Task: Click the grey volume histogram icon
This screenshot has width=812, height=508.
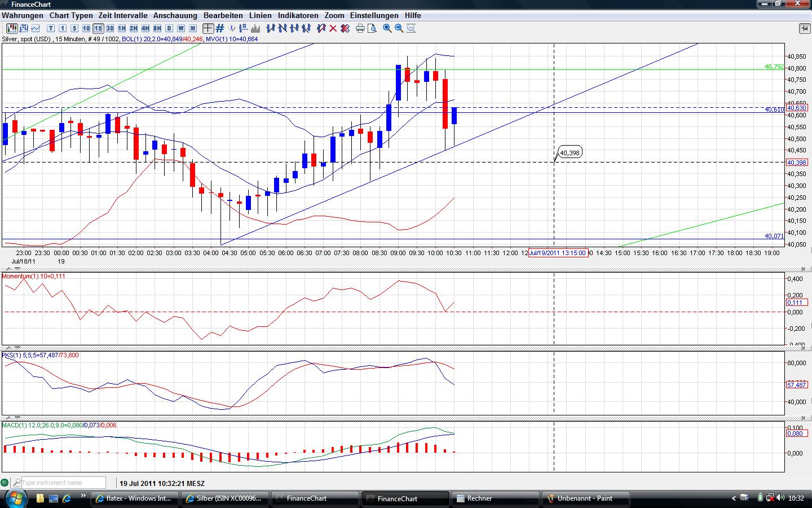Action: pyautogui.click(x=255, y=28)
